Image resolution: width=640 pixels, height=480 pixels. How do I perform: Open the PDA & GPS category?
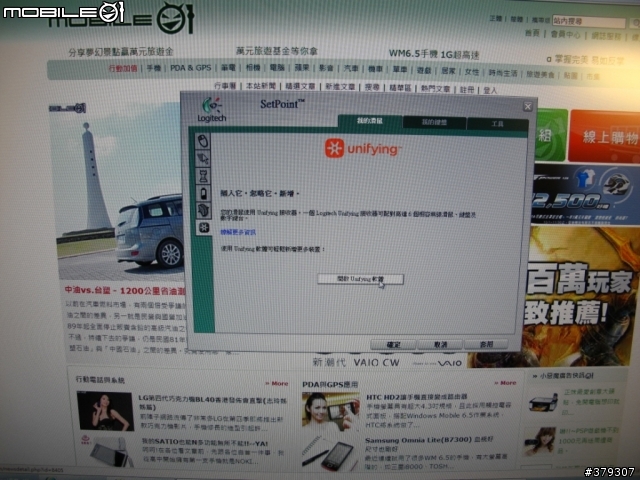(x=191, y=68)
